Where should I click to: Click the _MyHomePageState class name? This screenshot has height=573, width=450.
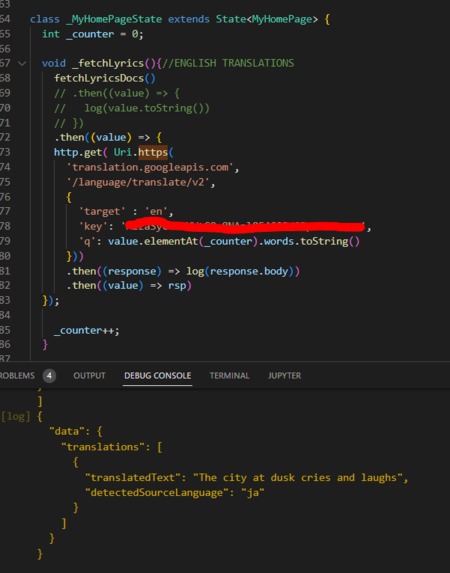pos(114,19)
